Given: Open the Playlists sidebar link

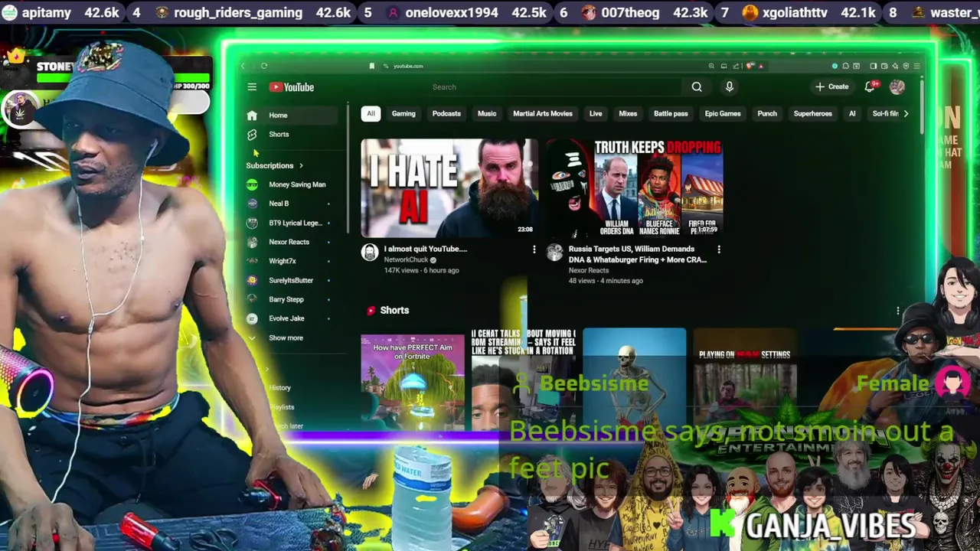Looking at the screenshot, I should click(282, 407).
